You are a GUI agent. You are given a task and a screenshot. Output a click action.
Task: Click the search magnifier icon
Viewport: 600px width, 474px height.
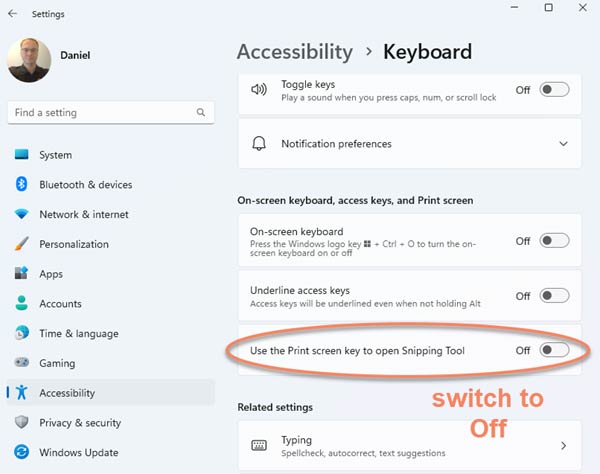click(x=201, y=112)
